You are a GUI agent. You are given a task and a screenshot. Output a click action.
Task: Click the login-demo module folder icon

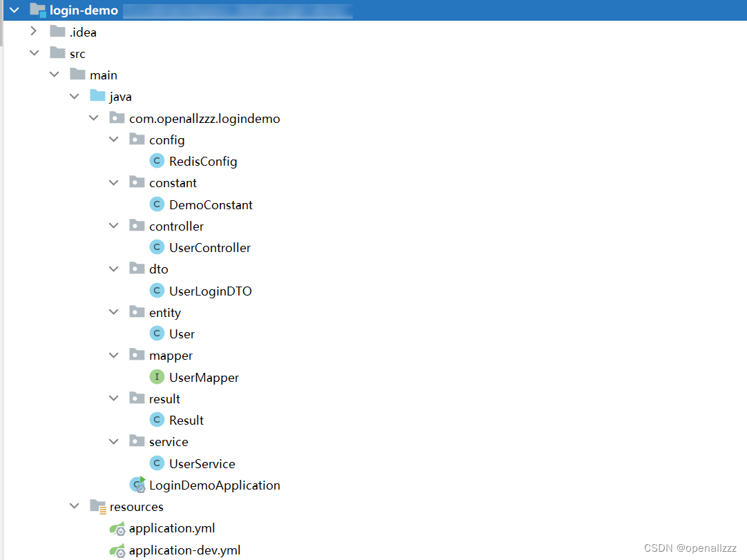38,10
